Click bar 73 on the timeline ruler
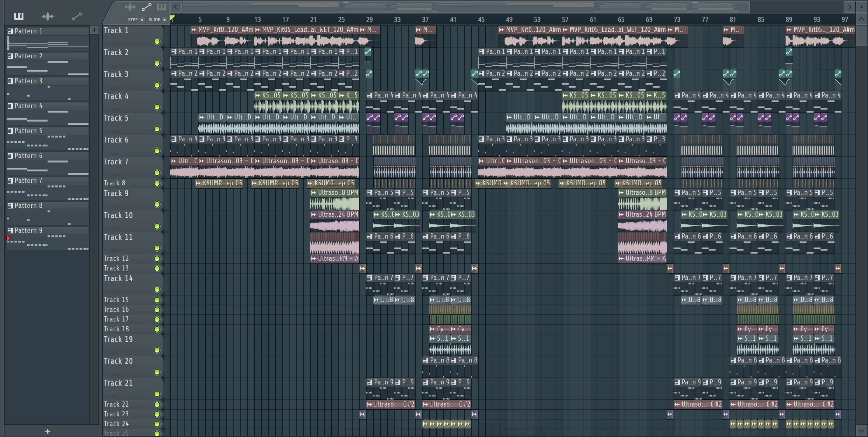Screen dimensions: 868x437 pyautogui.click(x=677, y=19)
